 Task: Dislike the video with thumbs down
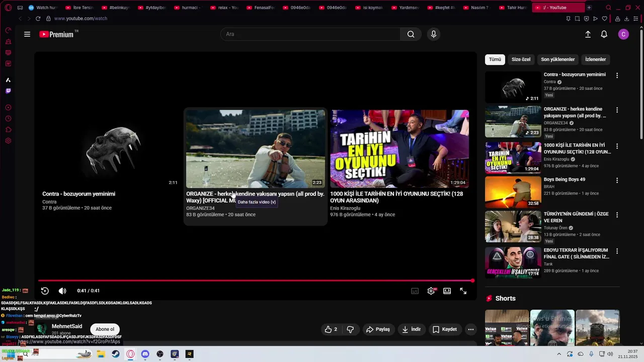(351, 329)
